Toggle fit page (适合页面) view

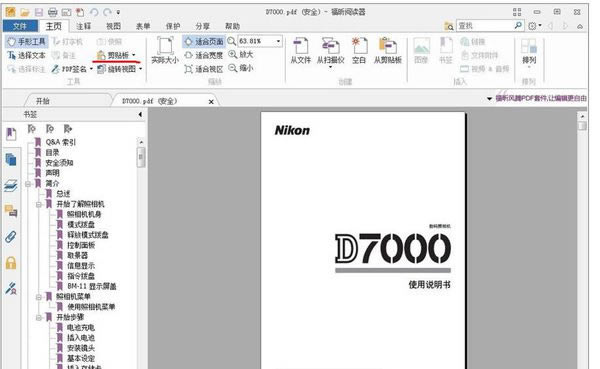coord(204,41)
